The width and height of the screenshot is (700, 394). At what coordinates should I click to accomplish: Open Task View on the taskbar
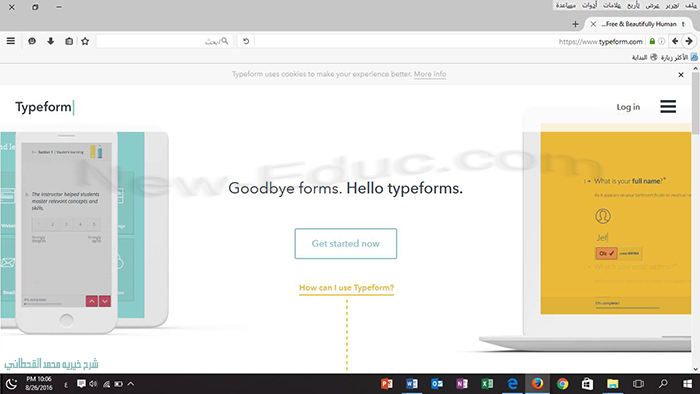click(x=638, y=384)
